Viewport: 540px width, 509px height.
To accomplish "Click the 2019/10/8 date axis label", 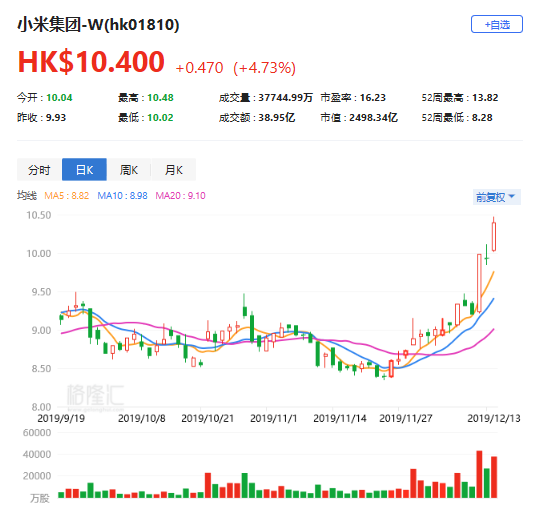I will pyautogui.click(x=142, y=418).
